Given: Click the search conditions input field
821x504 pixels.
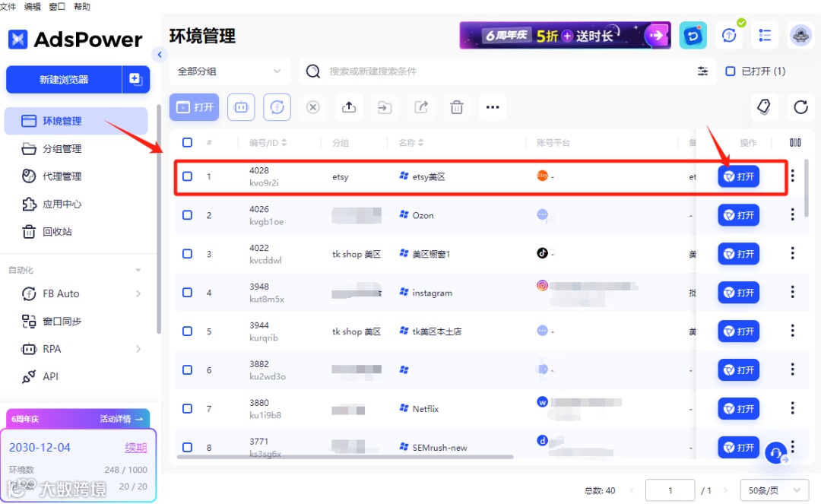Looking at the screenshot, I should tap(508, 71).
